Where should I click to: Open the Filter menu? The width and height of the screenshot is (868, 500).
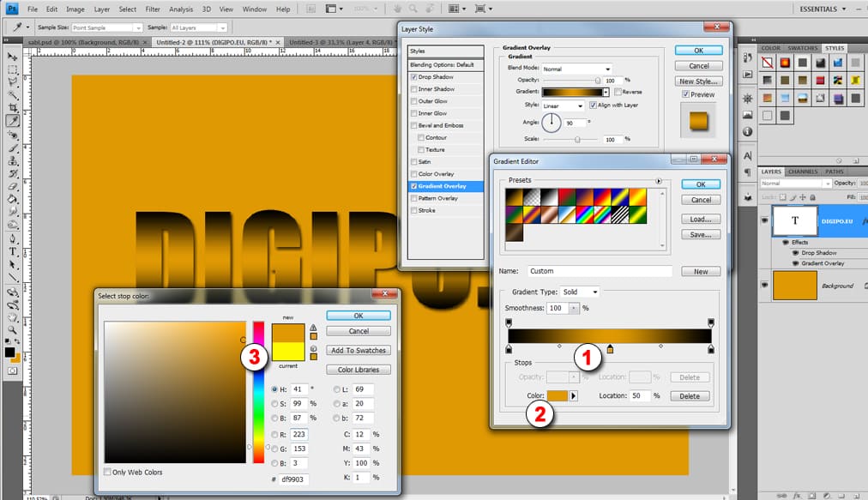click(x=153, y=9)
